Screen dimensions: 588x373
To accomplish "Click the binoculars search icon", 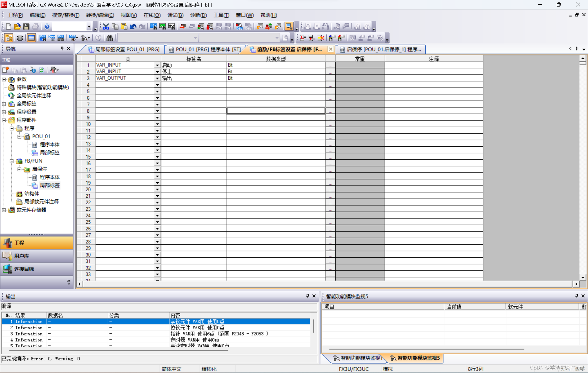I will point(110,38).
